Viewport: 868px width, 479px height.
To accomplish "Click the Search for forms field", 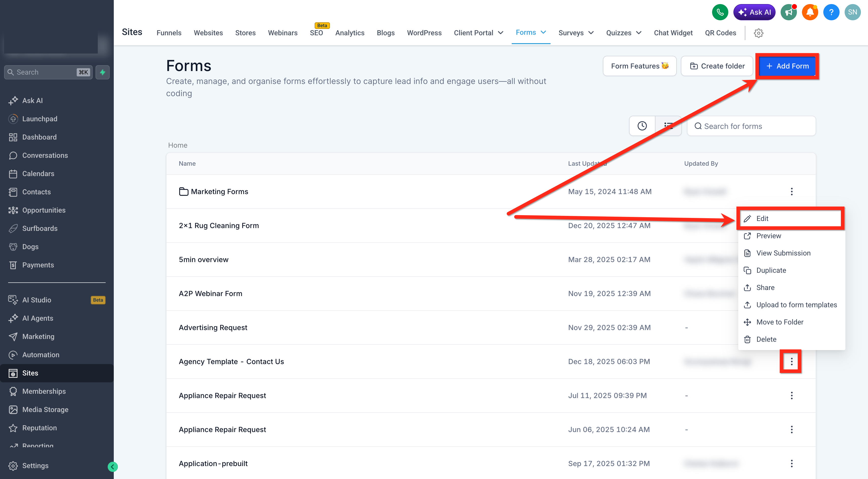I will point(751,126).
